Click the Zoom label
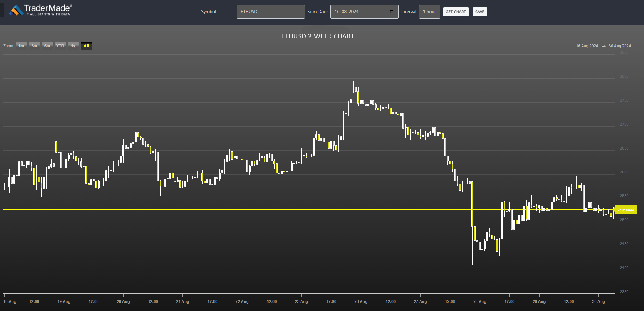 point(8,46)
